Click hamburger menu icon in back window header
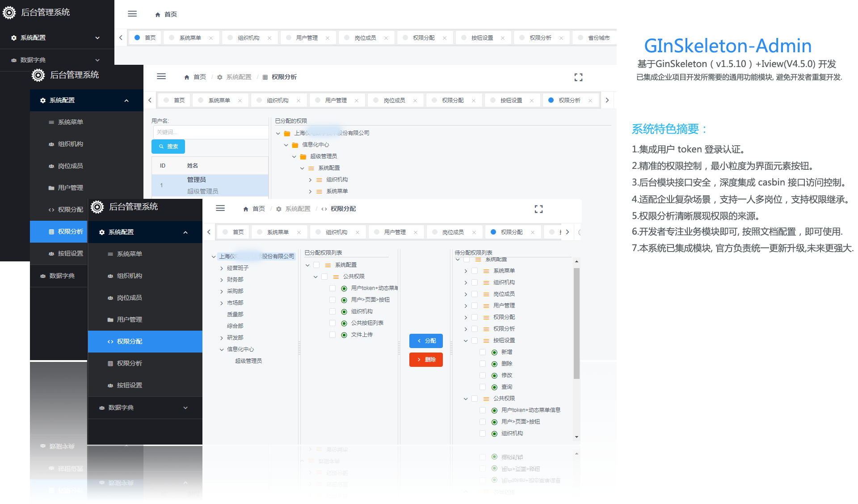858x504 pixels. click(x=132, y=14)
